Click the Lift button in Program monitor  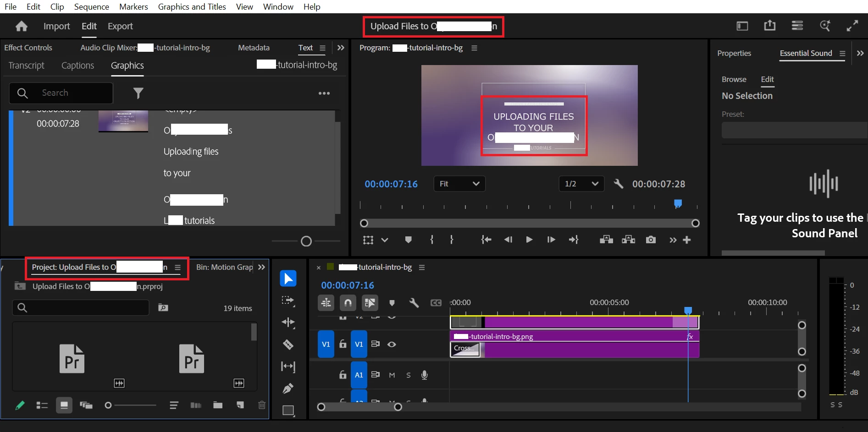point(606,240)
